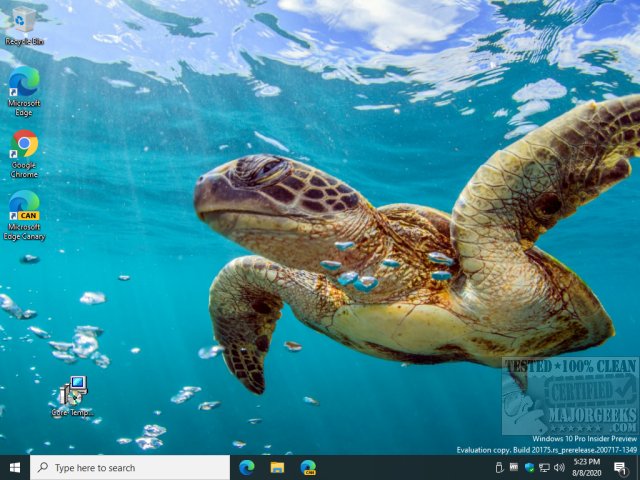Click the Safely Remove Hardware USB tray icon
This screenshot has height=480, width=640.
[x=499, y=467]
